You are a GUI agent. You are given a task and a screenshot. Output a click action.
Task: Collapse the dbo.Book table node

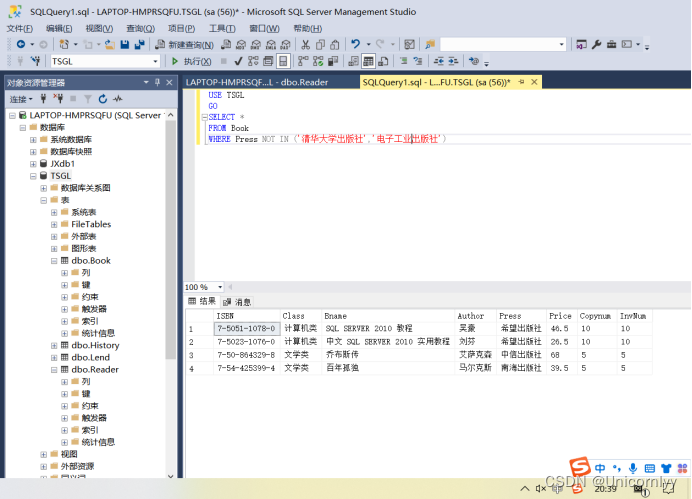point(54,261)
